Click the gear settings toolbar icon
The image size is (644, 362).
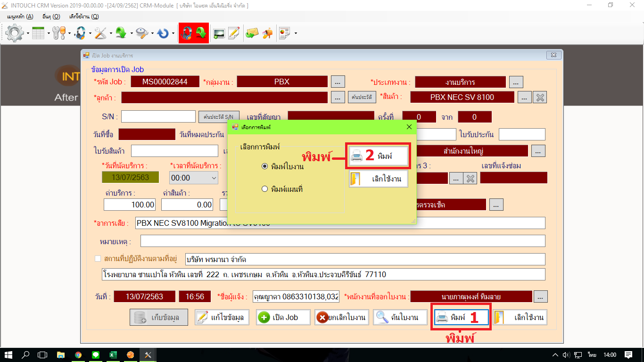15,33
